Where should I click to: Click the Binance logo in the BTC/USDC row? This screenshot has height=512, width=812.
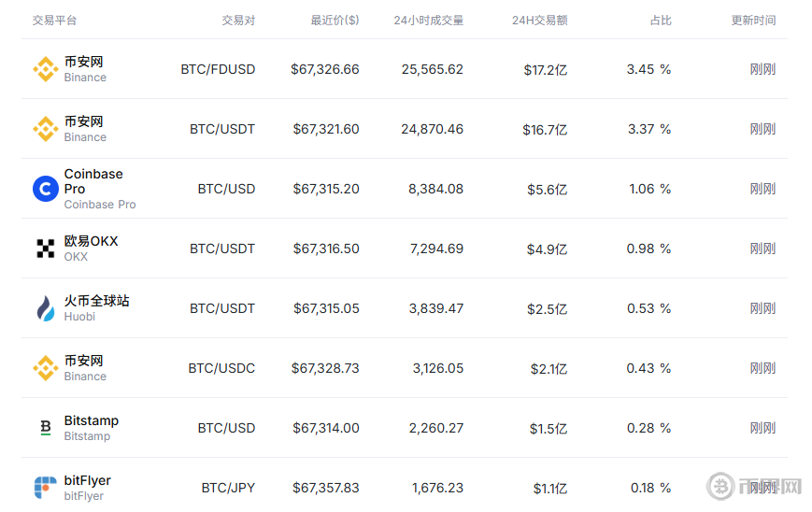(46, 368)
